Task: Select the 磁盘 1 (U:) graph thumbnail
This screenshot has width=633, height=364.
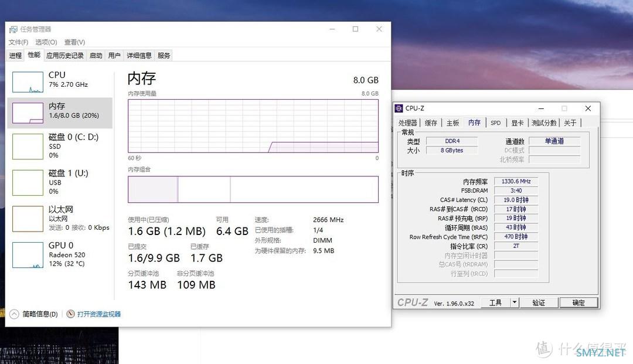Action: 28,182
